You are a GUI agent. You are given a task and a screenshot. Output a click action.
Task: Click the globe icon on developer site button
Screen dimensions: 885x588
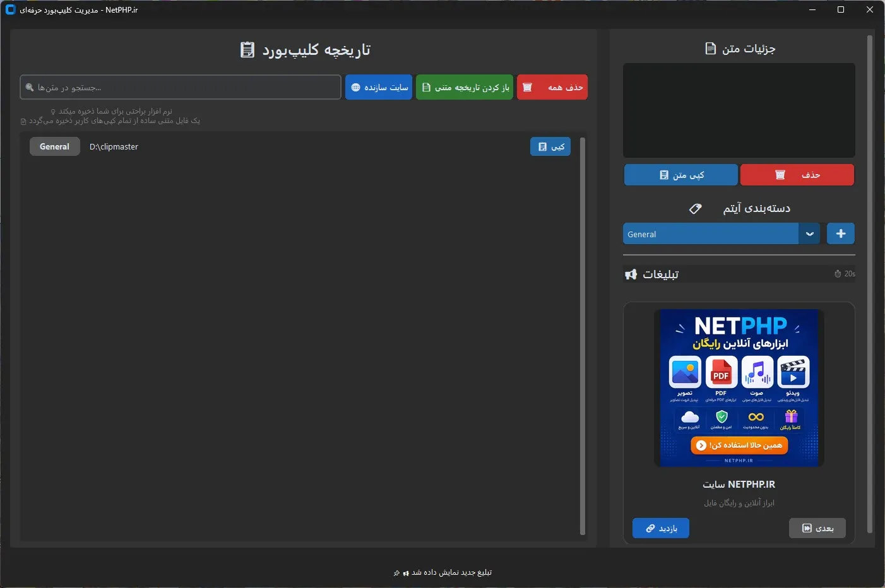355,88
